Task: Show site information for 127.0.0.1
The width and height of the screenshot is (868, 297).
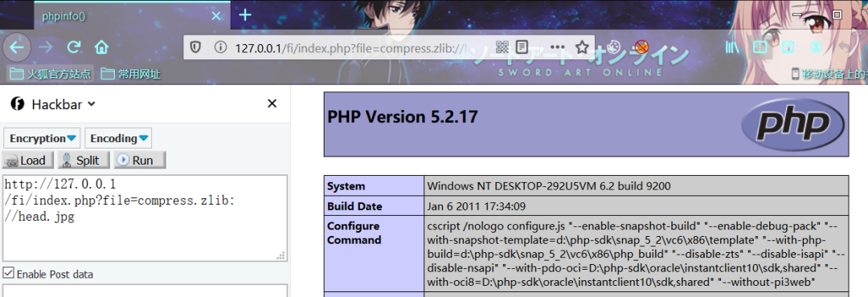Action: coord(220,47)
